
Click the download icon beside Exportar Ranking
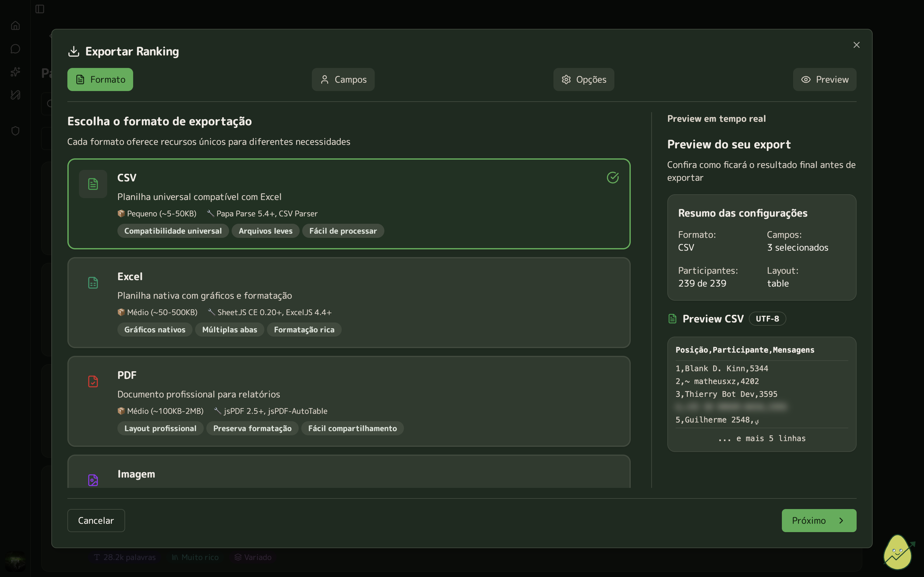(x=74, y=51)
